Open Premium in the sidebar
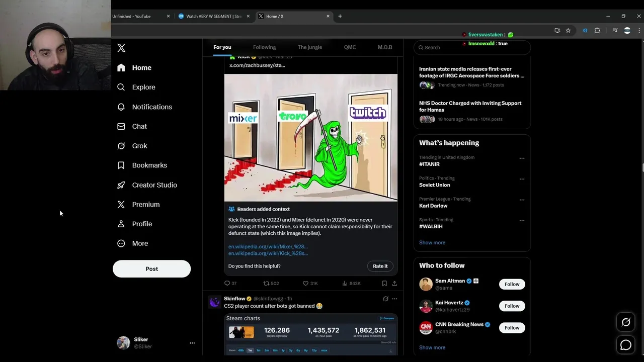644x362 pixels. pyautogui.click(x=138, y=205)
